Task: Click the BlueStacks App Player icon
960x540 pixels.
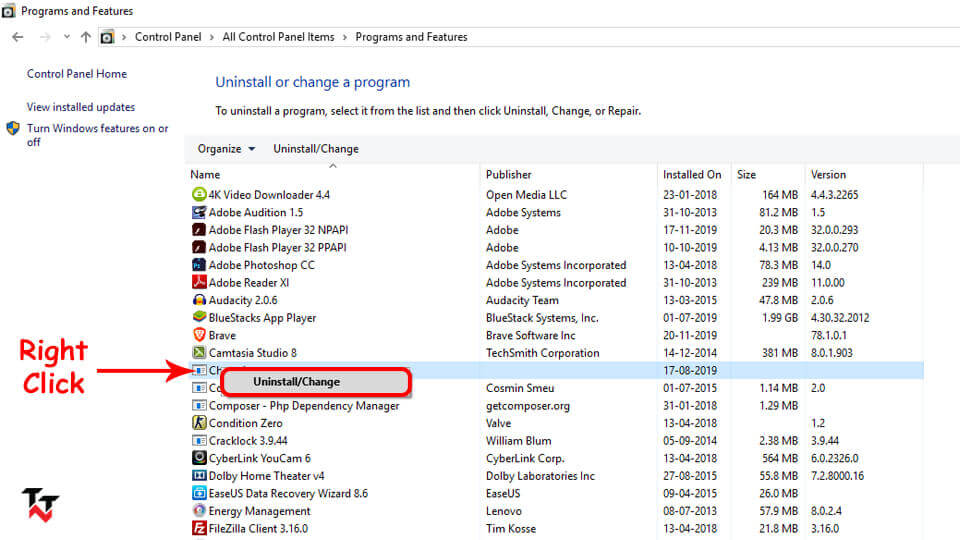Action: click(x=199, y=317)
